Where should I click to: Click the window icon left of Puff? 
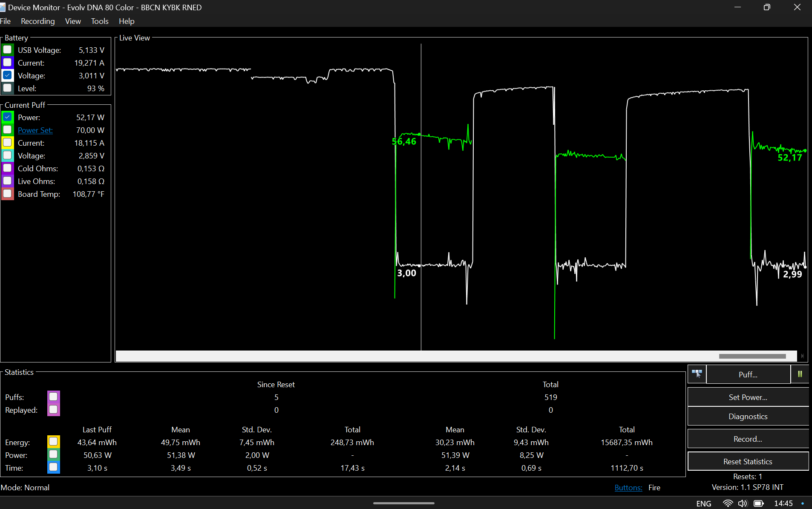[697, 374]
